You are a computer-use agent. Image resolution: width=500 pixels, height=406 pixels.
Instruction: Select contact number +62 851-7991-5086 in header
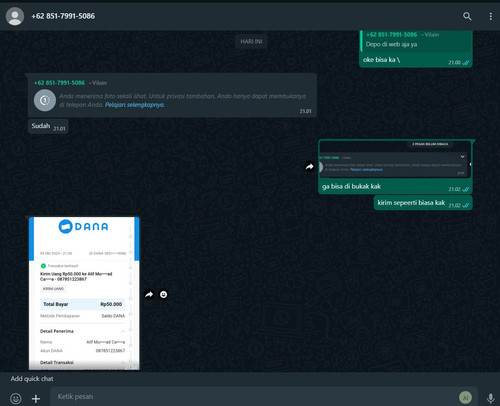tap(63, 16)
